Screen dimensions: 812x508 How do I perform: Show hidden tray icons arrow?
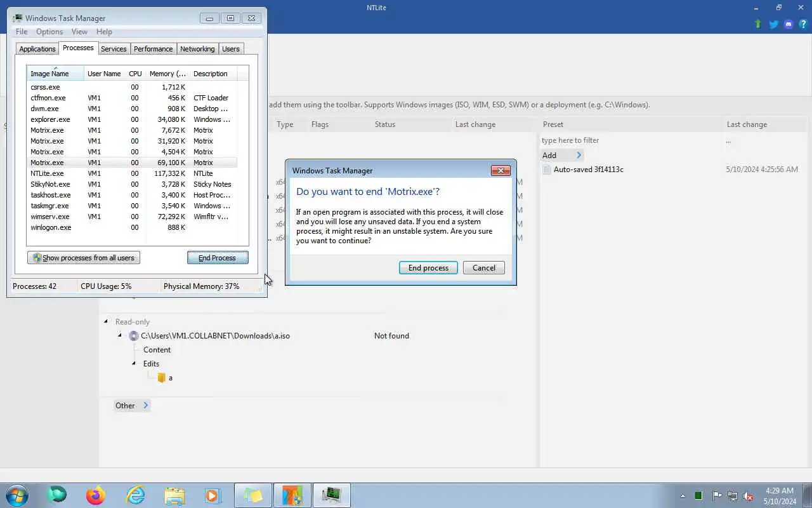pos(683,496)
